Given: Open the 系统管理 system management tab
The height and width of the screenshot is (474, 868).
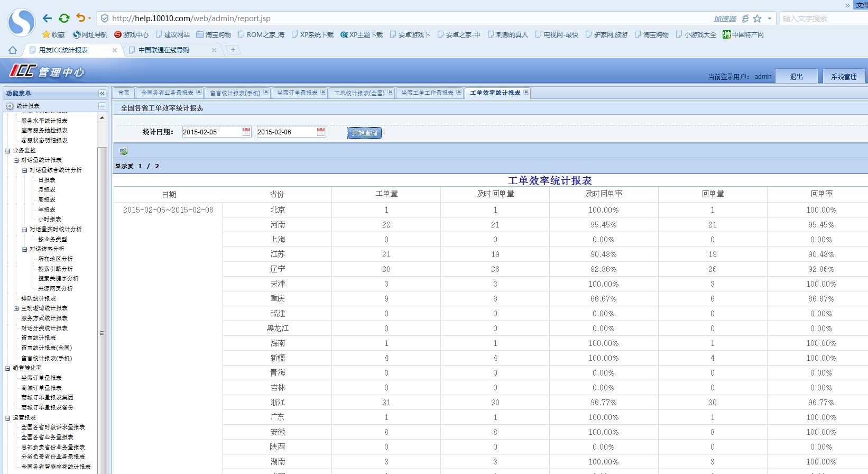Looking at the screenshot, I should [x=844, y=76].
